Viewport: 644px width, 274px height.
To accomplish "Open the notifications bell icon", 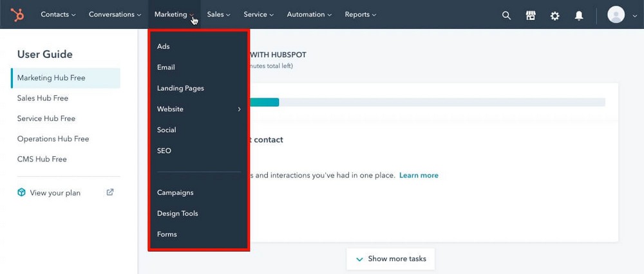I will 579,15.
